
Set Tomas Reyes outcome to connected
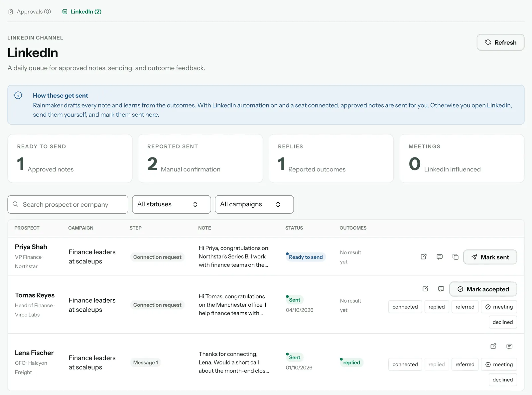405,307
